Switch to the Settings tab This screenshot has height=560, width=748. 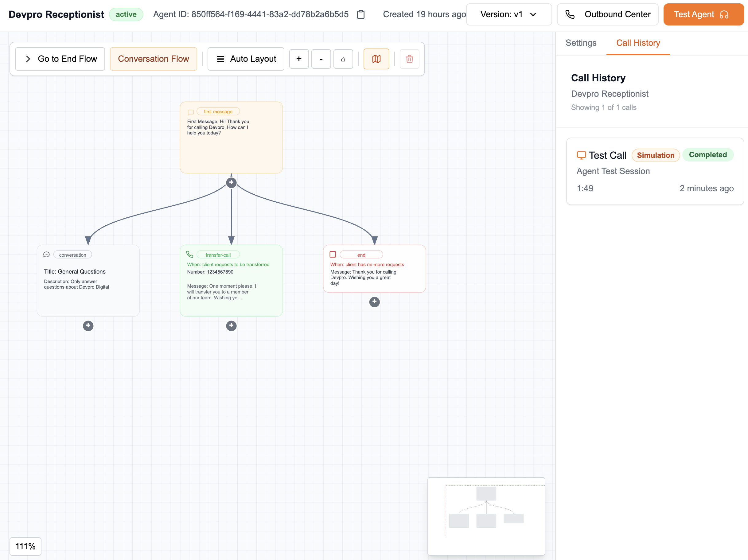coord(581,43)
